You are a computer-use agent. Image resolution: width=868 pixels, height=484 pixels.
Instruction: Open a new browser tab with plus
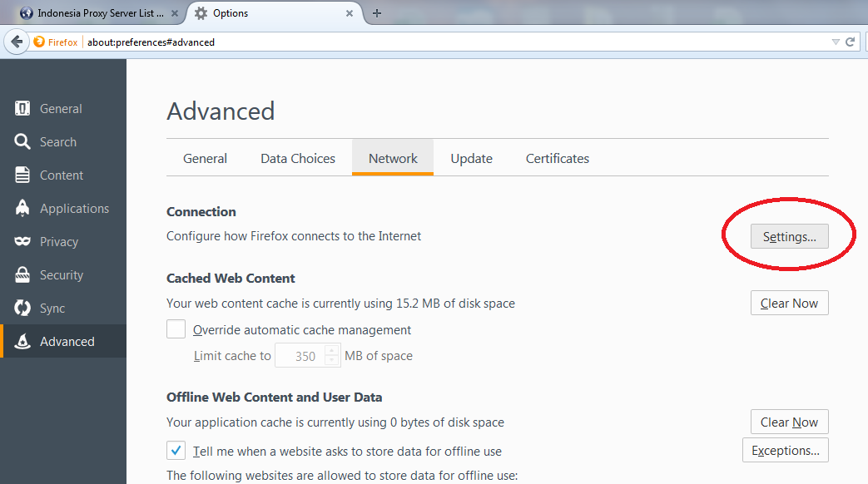tap(377, 13)
